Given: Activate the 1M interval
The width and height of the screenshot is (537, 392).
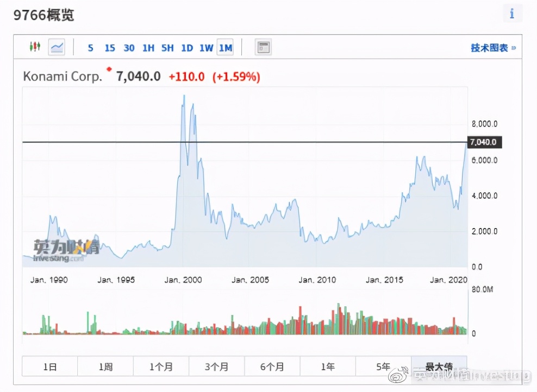Looking at the screenshot, I should pyautogui.click(x=226, y=47).
